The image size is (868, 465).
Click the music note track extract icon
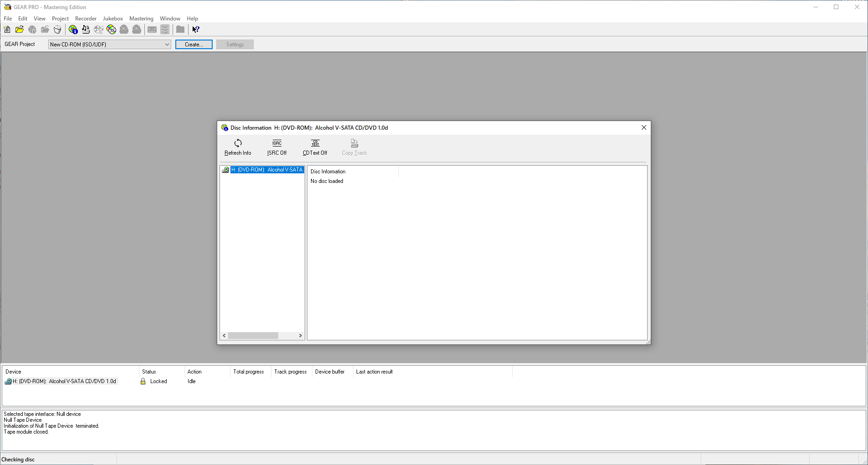(86, 30)
